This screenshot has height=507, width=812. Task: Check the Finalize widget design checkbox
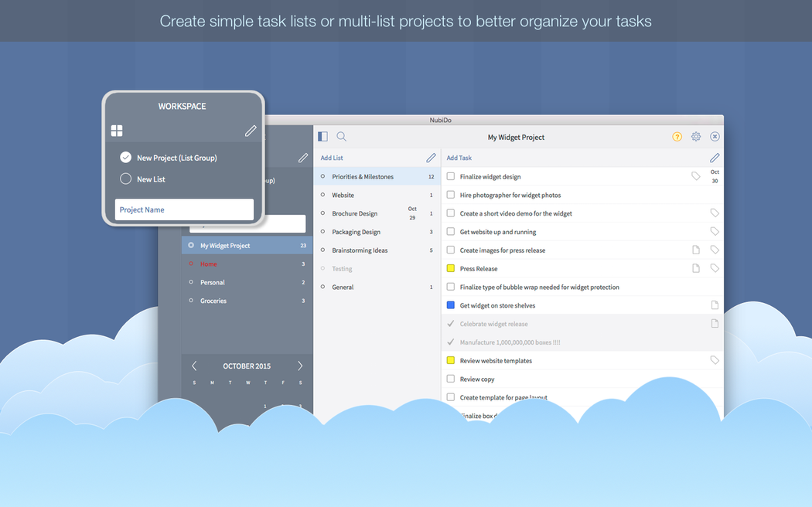(x=451, y=176)
